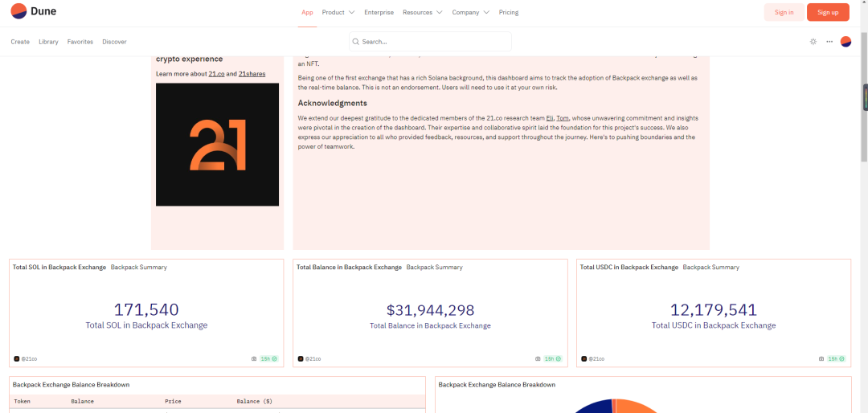This screenshot has height=413, width=868.
Task: Open Total USDC in Backpack Exchange title link
Action: [628, 267]
